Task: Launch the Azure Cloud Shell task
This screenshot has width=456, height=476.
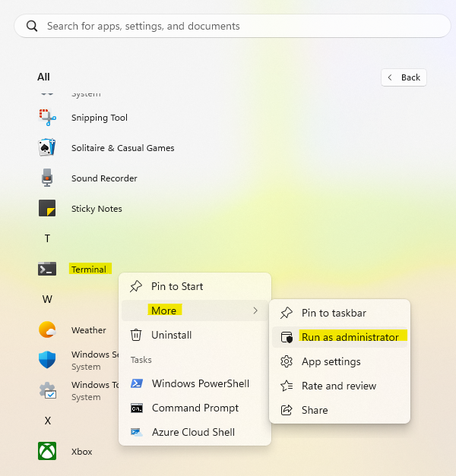Action: [195, 432]
